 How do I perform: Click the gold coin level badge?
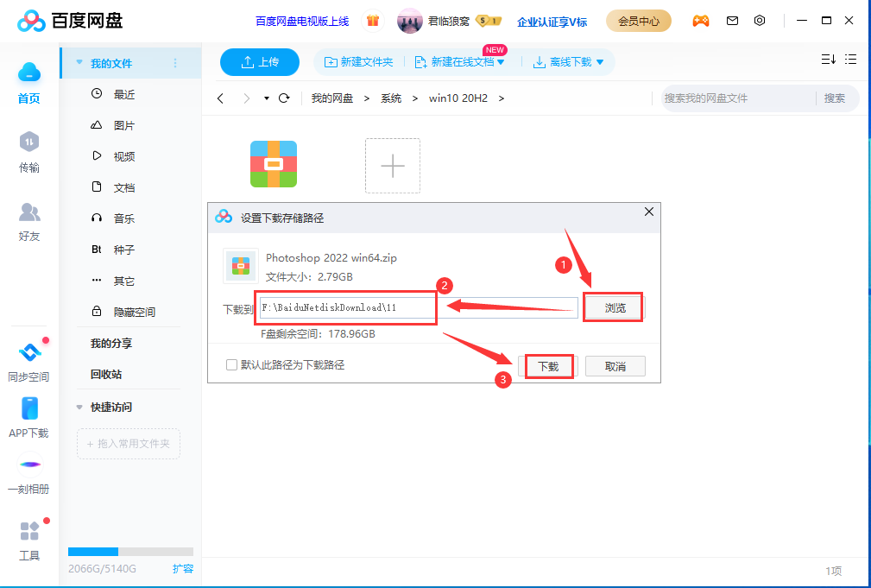tap(489, 21)
